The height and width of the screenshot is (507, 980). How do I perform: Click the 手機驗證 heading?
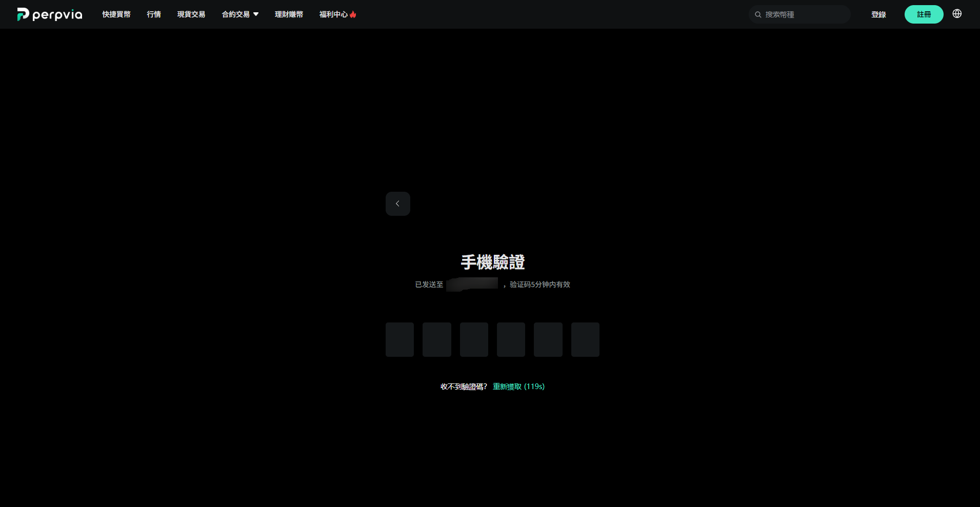(492, 262)
